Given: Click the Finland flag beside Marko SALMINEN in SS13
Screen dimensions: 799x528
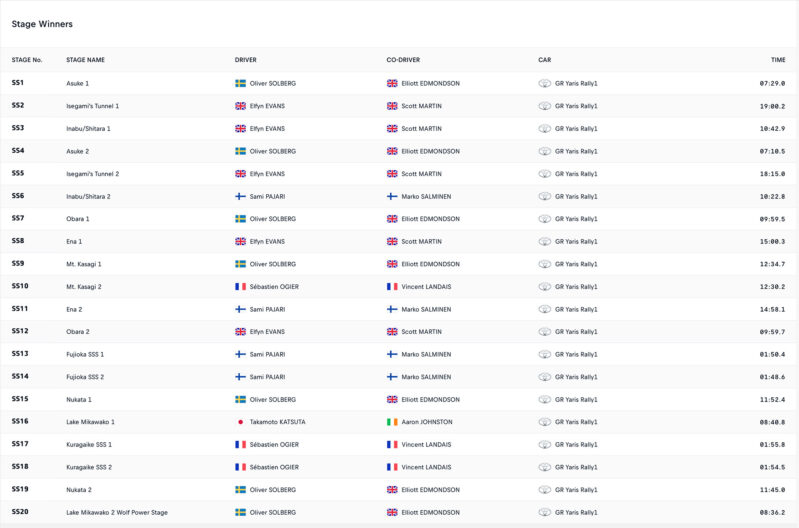Looking at the screenshot, I should pyautogui.click(x=392, y=354).
